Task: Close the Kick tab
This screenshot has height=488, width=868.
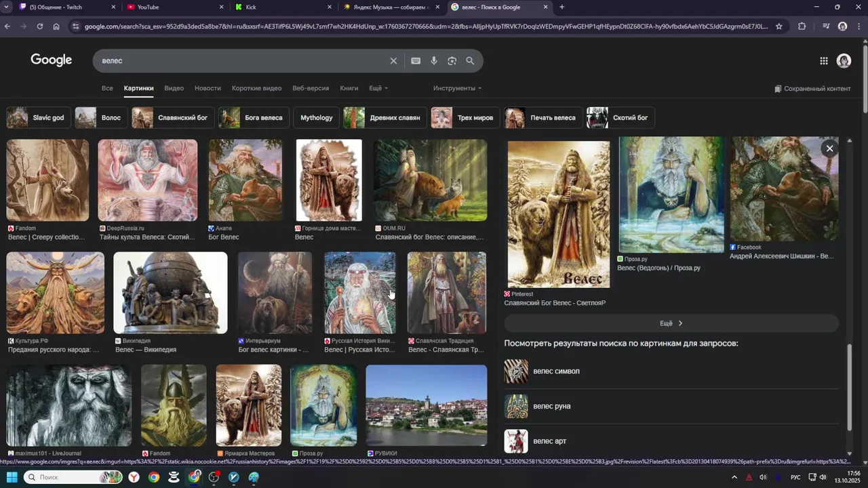Action: [x=330, y=7]
